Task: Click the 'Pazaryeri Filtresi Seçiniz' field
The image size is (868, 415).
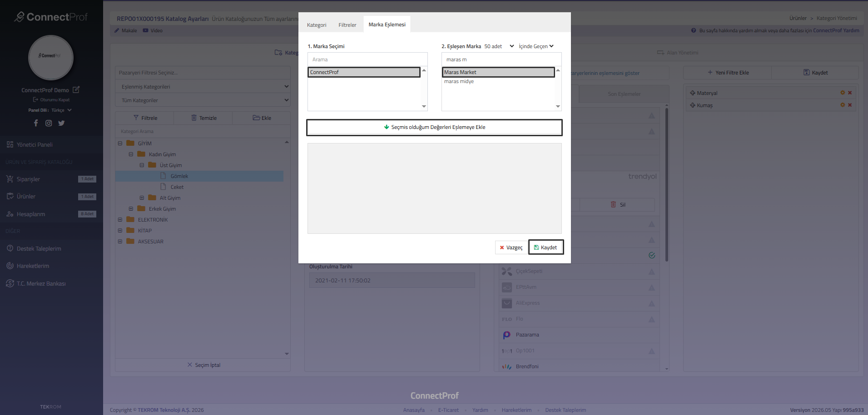Action: 203,73
